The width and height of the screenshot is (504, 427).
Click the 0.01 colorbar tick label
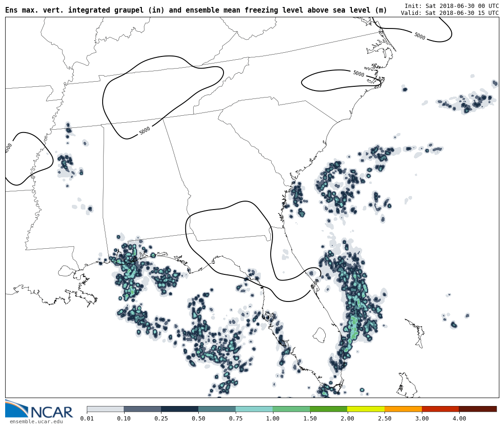pos(87,418)
